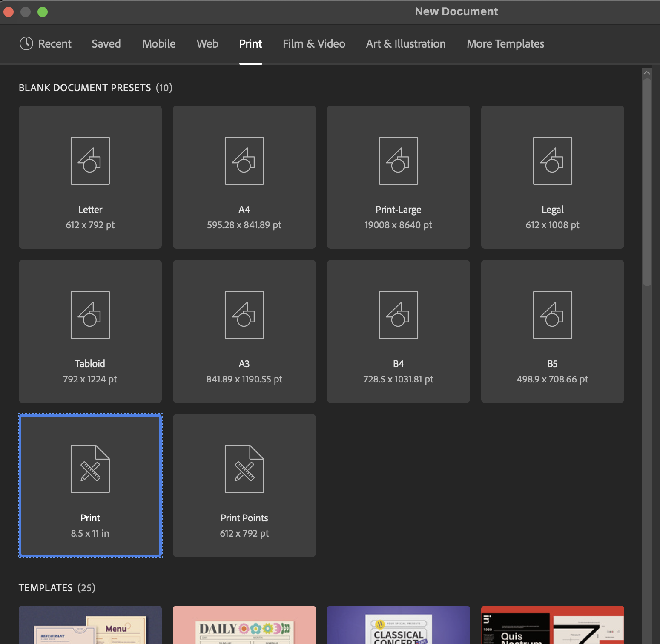This screenshot has height=644, width=660.
Task: Click More Templates
Action: pyautogui.click(x=505, y=44)
